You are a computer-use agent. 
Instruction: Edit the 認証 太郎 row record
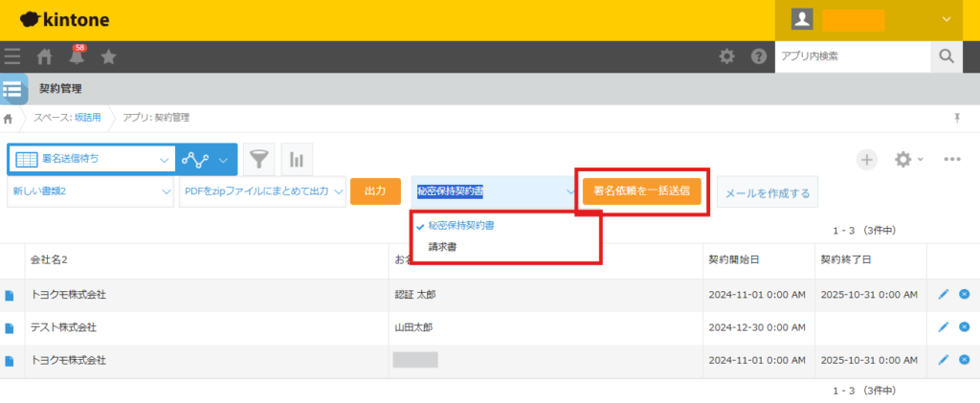pyautogui.click(x=943, y=294)
